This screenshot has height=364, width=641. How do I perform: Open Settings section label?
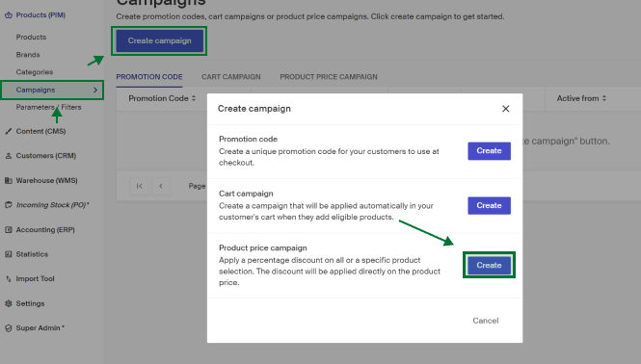click(x=30, y=303)
